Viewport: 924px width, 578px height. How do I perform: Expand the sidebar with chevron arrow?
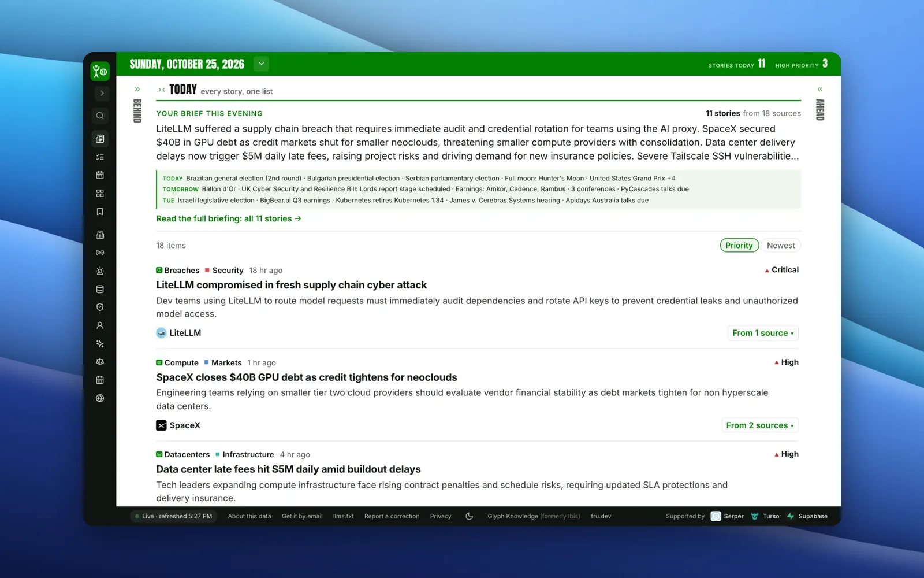[102, 93]
